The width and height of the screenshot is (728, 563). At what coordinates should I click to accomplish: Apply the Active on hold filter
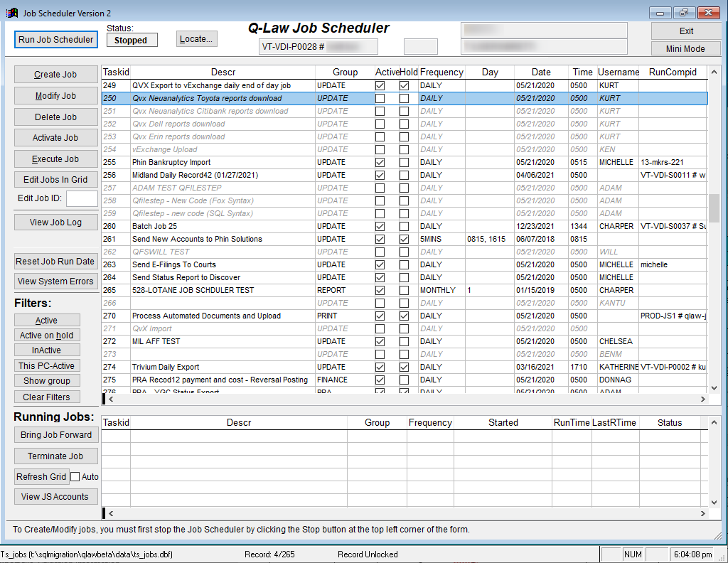click(47, 335)
